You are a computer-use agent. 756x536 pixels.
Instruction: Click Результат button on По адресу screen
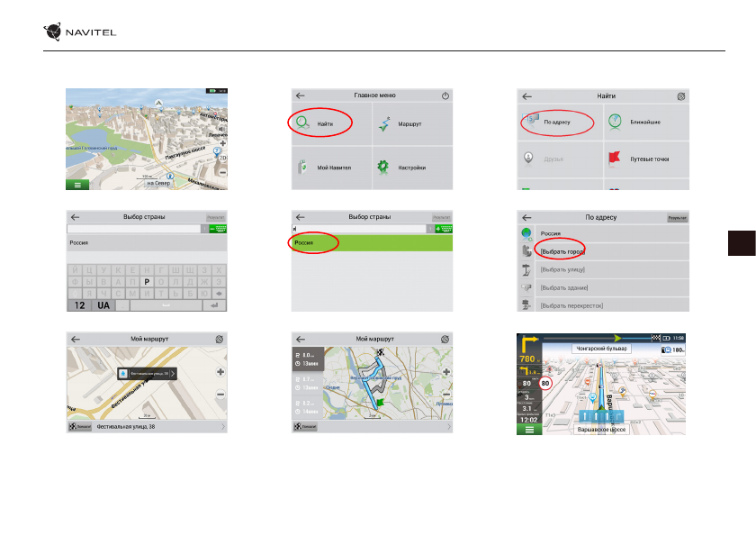click(678, 218)
